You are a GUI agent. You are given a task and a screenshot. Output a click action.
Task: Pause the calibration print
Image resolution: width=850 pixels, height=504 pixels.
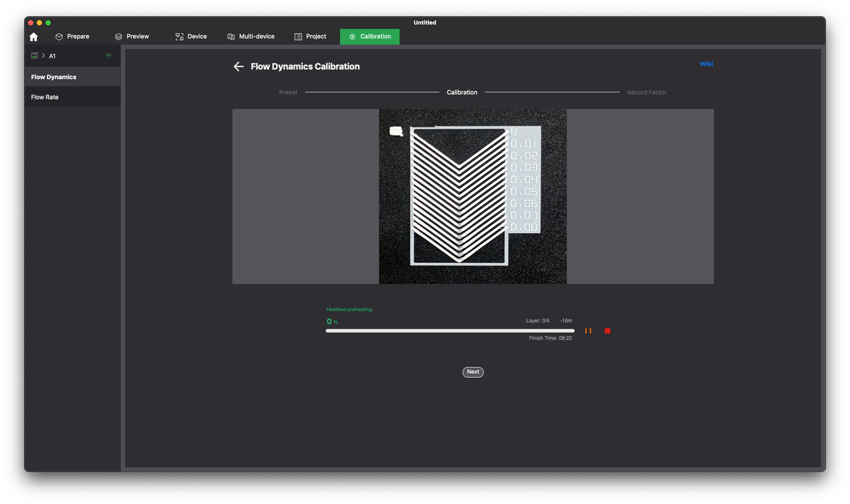pos(588,331)
